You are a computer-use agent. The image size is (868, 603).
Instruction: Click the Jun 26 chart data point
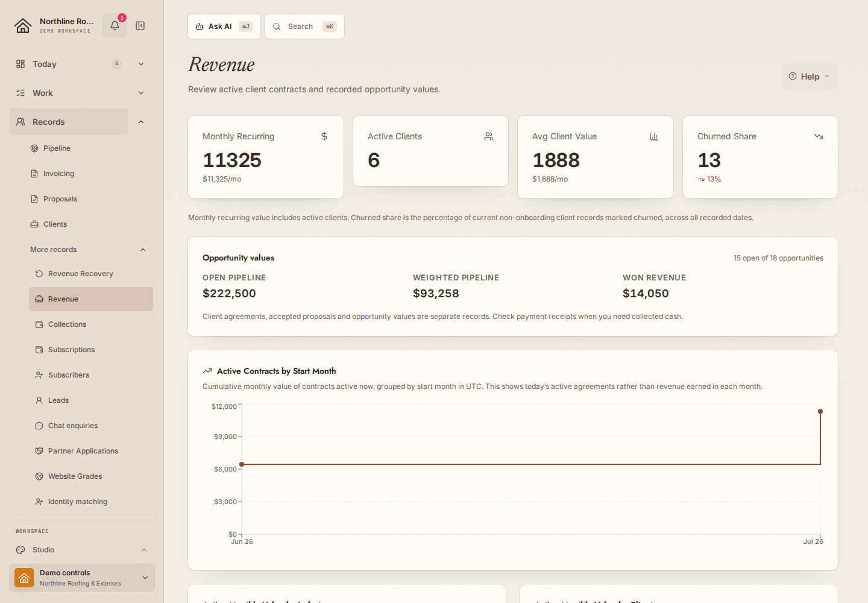[x=242, y=464]
